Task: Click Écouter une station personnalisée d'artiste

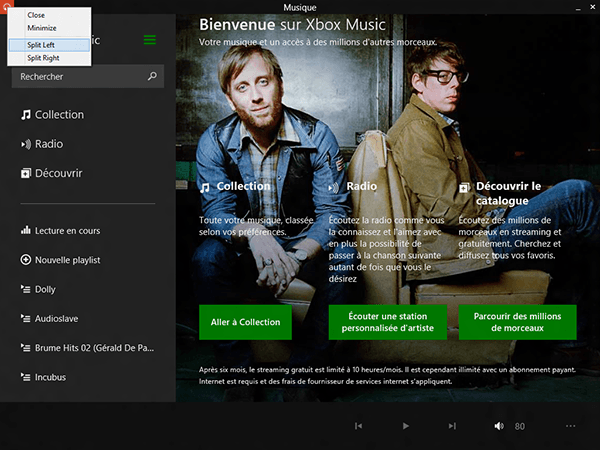Action: pos(388,322)
